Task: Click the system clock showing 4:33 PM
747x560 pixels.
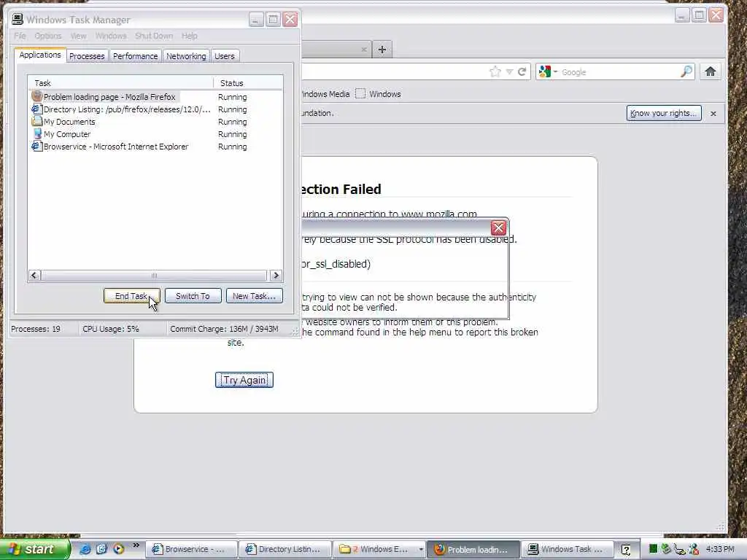Action: (x=720, y=549)
